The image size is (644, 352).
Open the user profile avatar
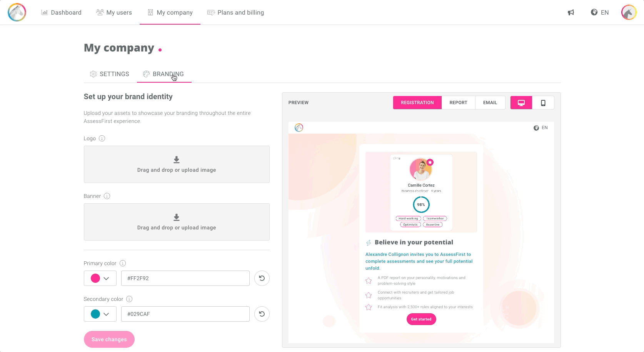click(629, 12)
